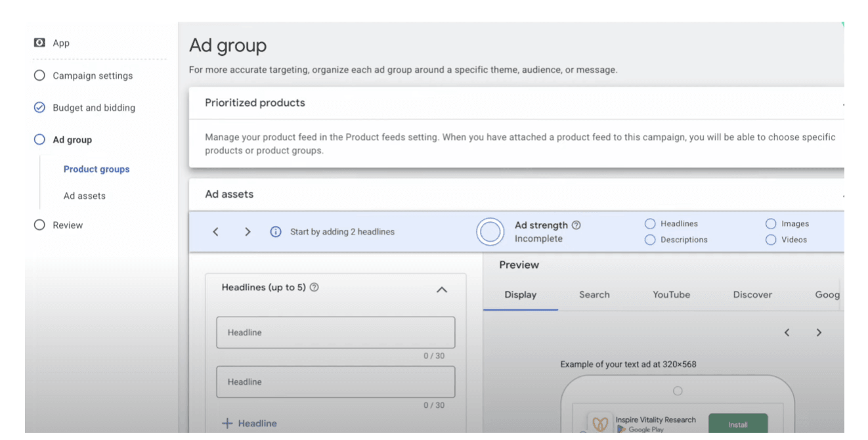Image resolution: width=868 pixels, height=440 pixels.
Task: Show previous preview example arrow
Action: click(787, 333)
